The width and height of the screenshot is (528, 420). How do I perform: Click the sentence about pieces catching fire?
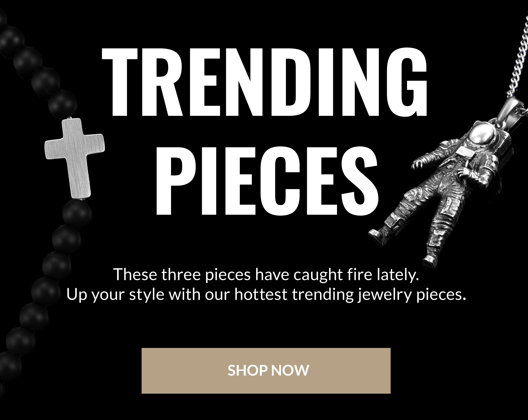point(266,275)
